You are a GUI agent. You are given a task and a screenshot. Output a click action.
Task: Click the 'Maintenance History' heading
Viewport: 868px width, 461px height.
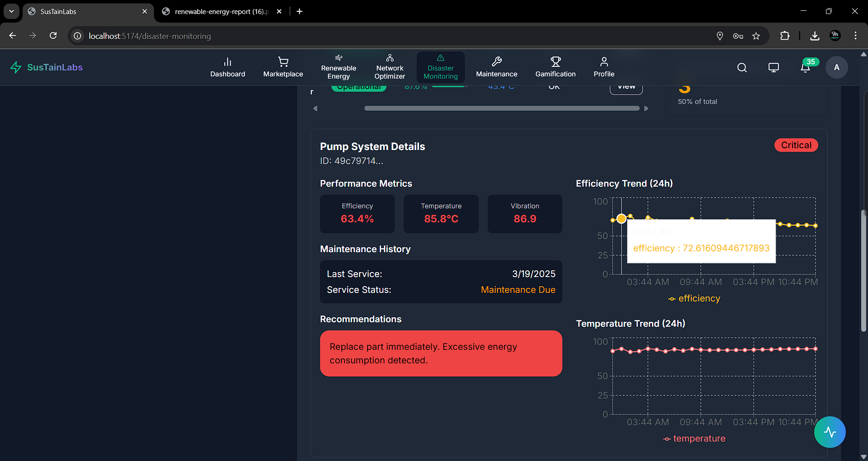pyautogui.click(x=365, y=249)
